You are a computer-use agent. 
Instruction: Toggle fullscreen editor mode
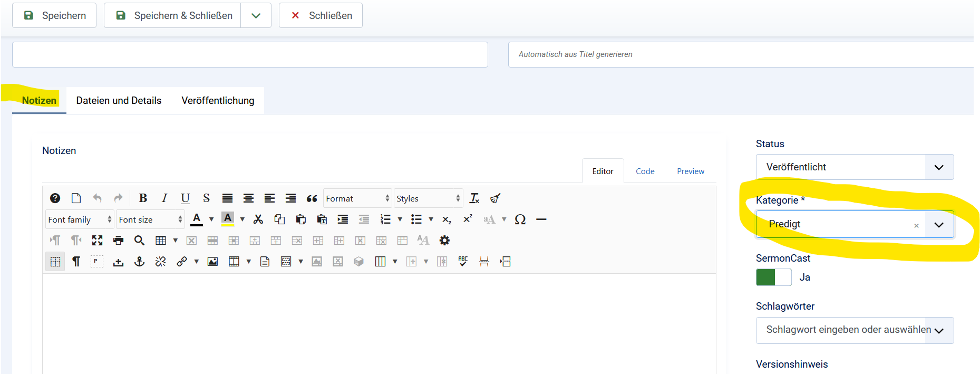(x=97, y=241)
